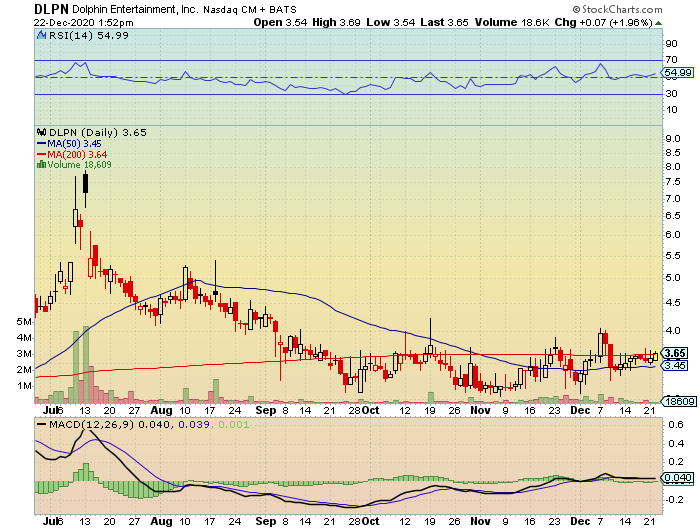Click the RSI(14) 54.99 legend label
Screen dimensions: 700x530
pos(88,35)
